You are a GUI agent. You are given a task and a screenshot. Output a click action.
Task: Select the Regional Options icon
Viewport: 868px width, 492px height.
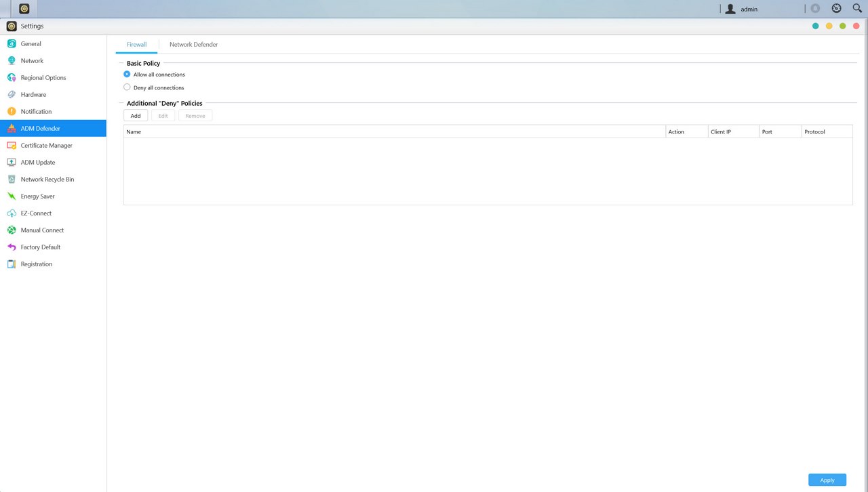[x=12, y=77]
